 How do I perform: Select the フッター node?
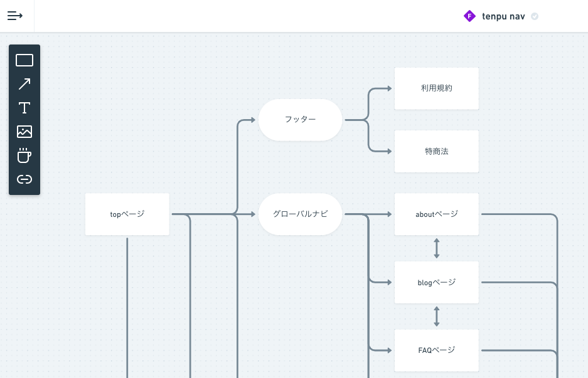click(x=300, y=120)
